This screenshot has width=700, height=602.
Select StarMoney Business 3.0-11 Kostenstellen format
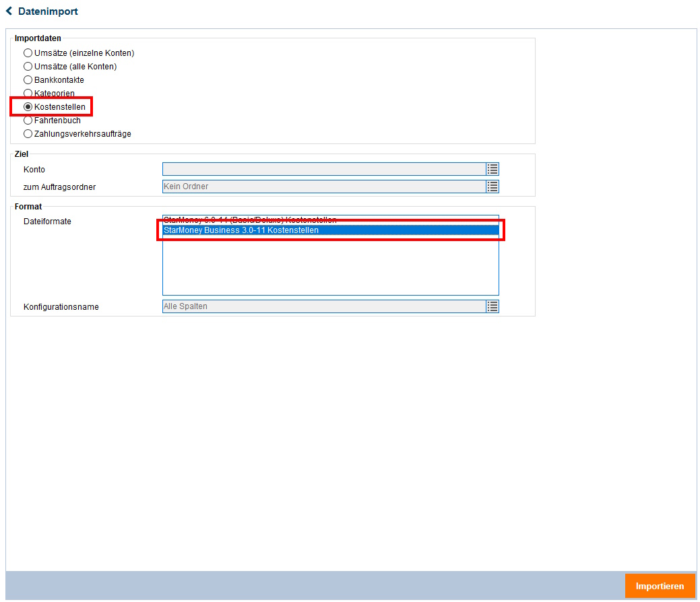tap(331, 230)
